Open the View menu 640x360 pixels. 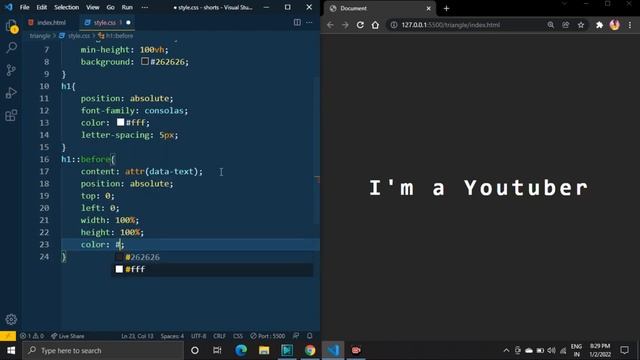tap(93, 7)
